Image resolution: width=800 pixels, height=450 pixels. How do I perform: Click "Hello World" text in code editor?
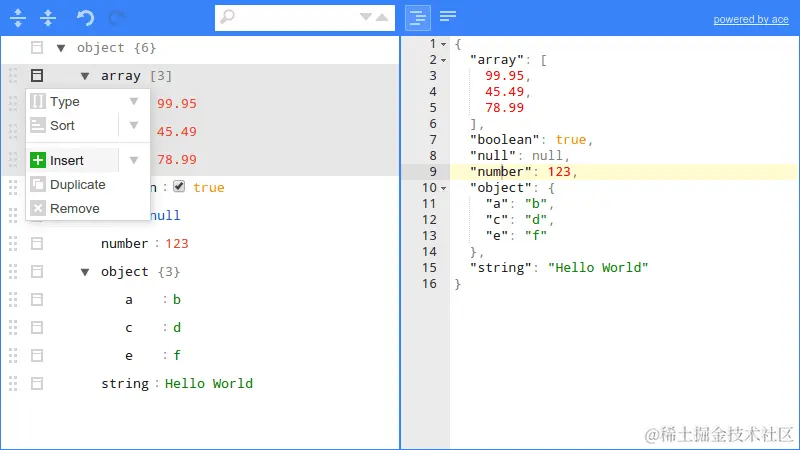coord(598,268)
